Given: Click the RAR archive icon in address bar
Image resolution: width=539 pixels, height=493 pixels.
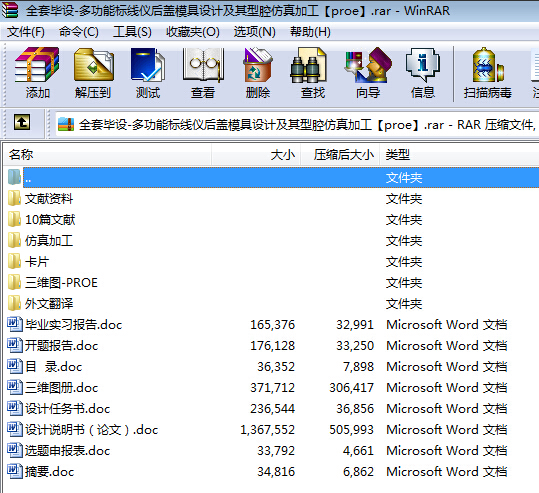Looking at the screenshot, I should click(66, 124).
